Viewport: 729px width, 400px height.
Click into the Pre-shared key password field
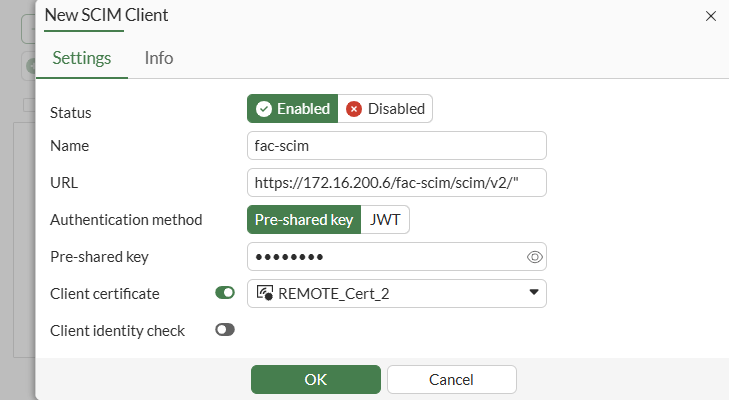click(x=387, y=257)
